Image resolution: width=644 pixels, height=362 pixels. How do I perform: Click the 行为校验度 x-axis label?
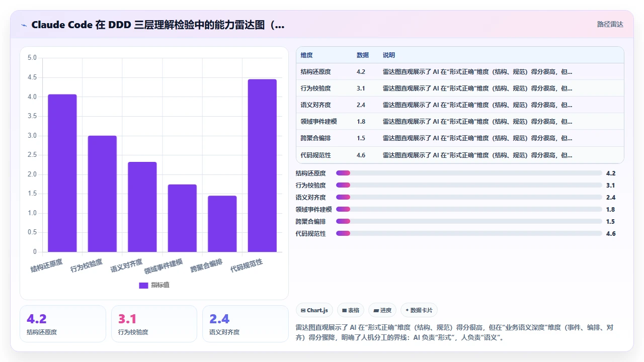tap(87, 265)
